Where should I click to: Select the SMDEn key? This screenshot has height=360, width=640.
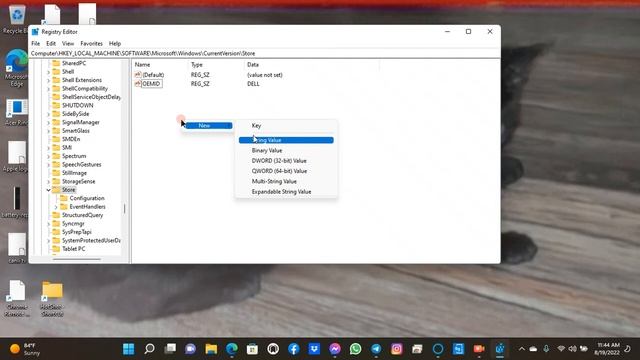(x=71, y=139)
